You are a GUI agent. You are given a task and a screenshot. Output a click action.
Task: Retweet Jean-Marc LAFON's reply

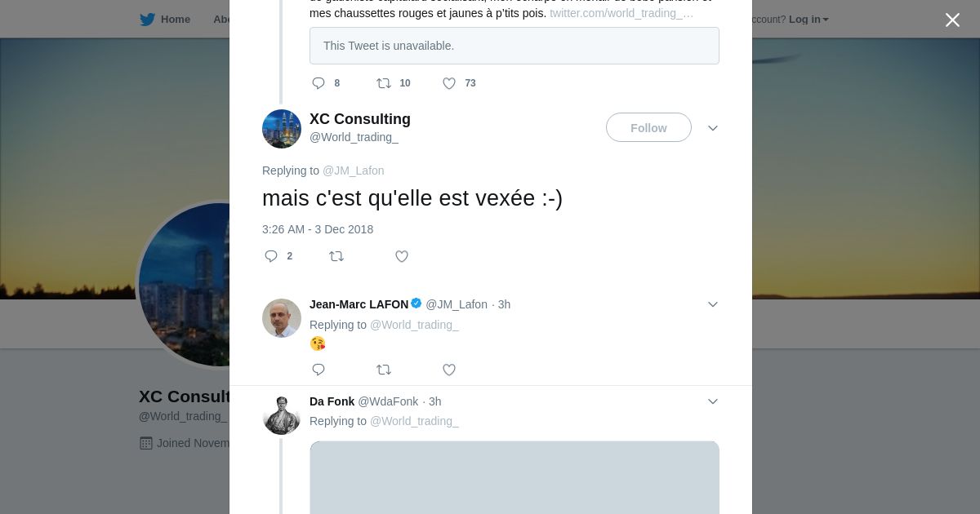384,370
